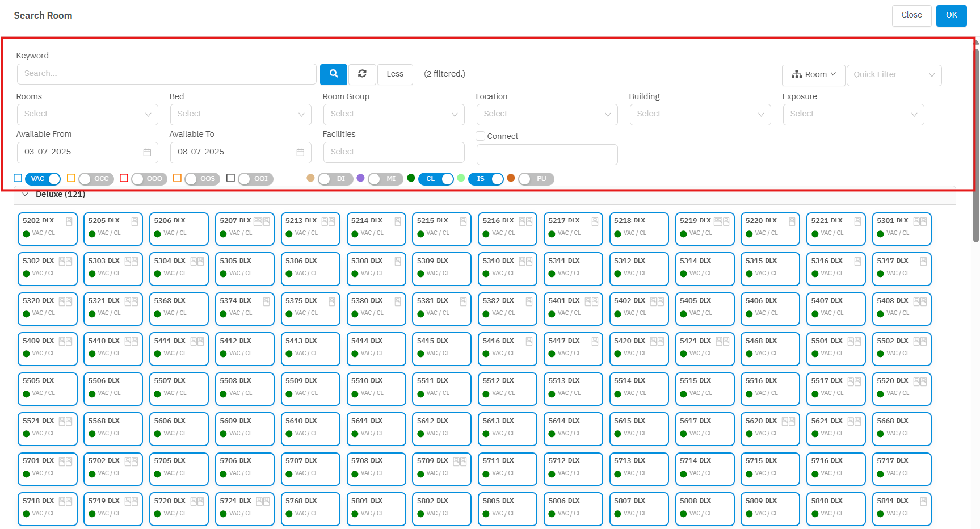
Task: Open the Room view mode menu
Action: click(x=813, y=75)
